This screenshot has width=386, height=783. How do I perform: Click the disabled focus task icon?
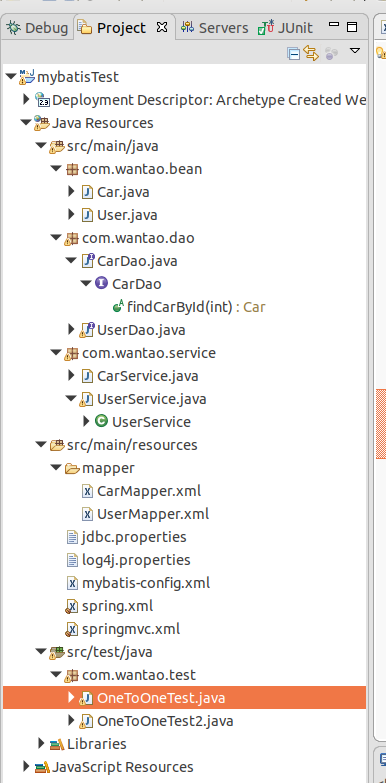(x=331, y=53)
